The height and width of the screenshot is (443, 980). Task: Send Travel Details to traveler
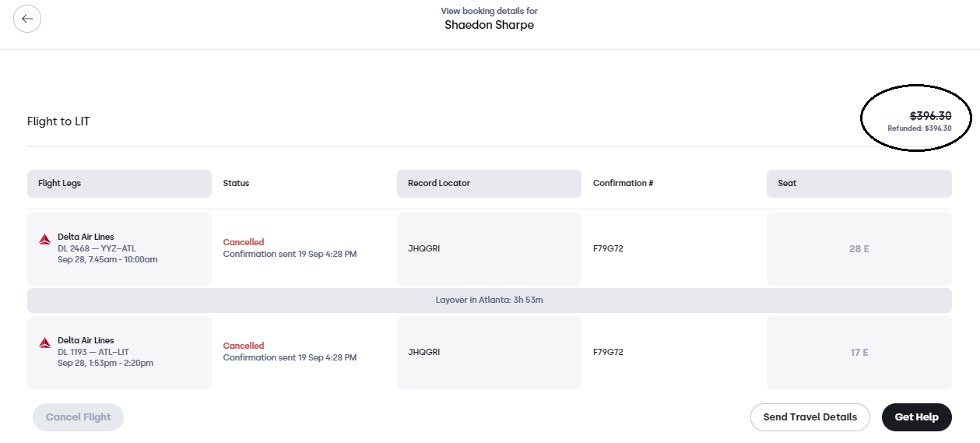coord(810,417)
